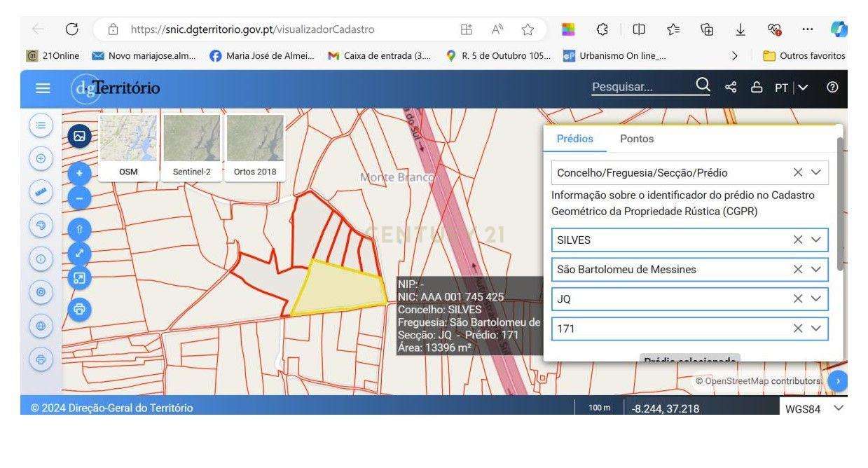Open the palette styling tool

[x=41, y=226]
